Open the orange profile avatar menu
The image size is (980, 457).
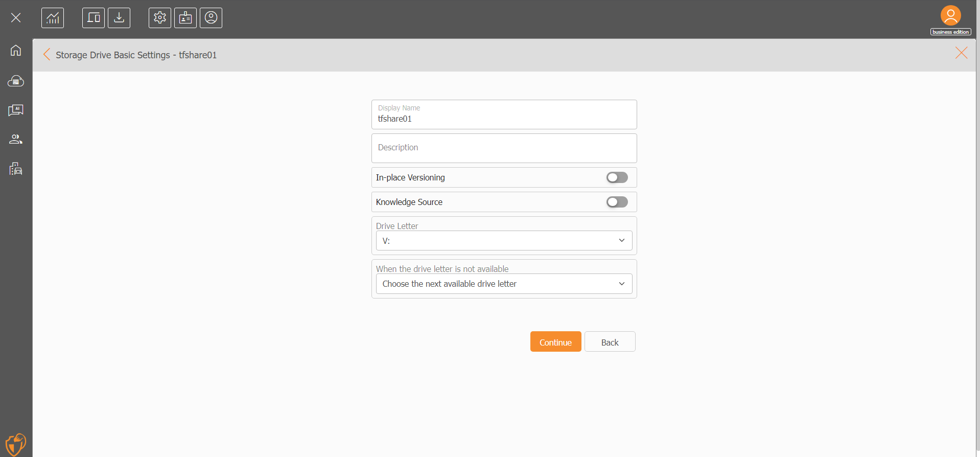pyautogui.click(x=951, y=16)
